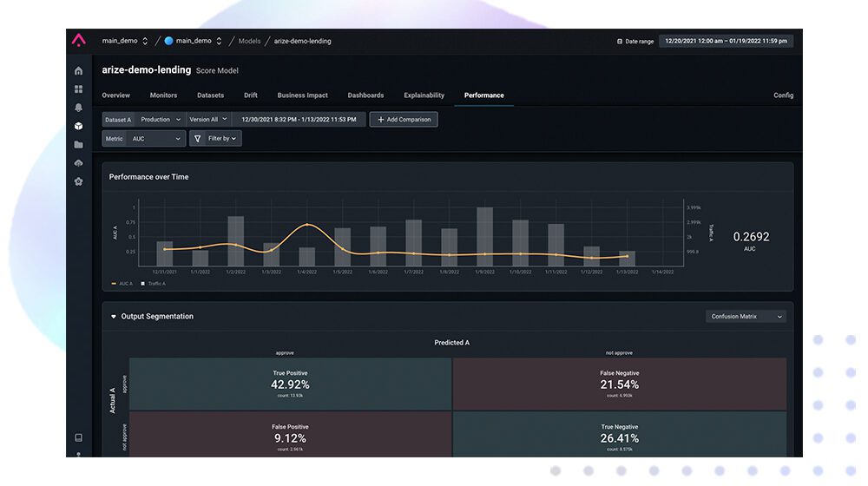Viewport: 868px width, 486px height.
Task: Click the 0.2692 AUC value
Action: [751, 237]
